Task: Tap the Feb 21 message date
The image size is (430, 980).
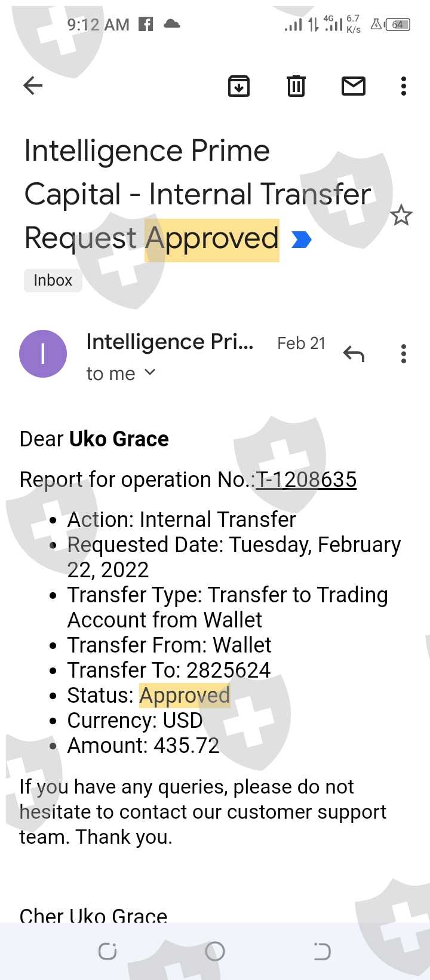Action: 301,343
